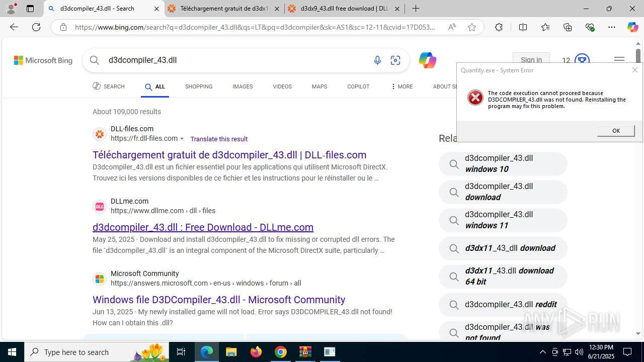Switch to Téléchargement gratuit de d3dx tab

224,9
